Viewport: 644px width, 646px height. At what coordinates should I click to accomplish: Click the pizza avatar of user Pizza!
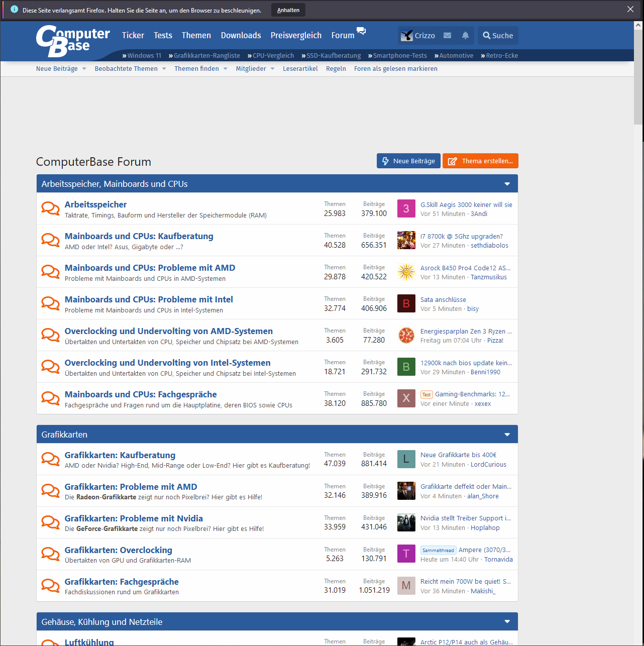[406, 335]
